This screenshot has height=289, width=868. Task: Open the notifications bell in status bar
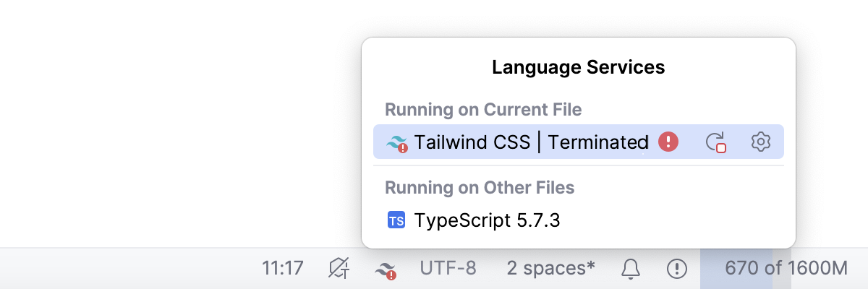[x=631, y=269]
